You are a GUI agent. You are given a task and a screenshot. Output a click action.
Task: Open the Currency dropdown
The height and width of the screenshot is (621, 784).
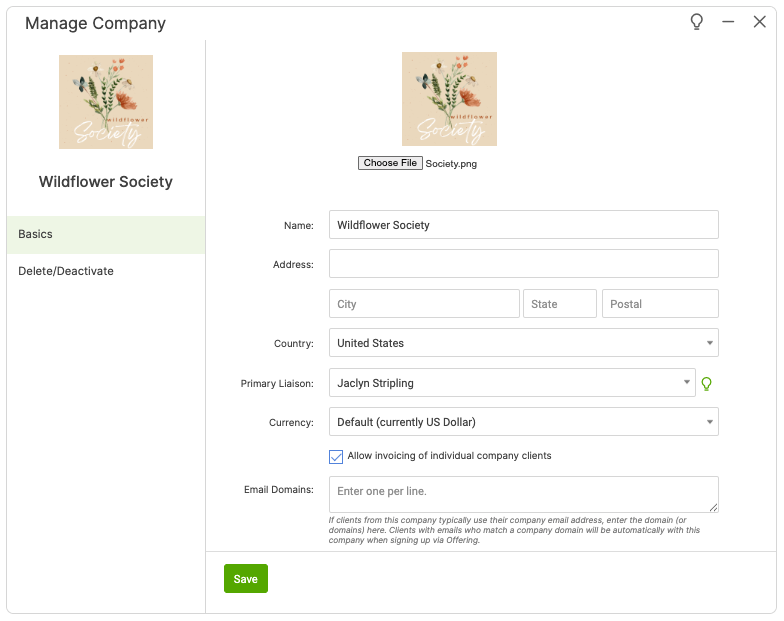(523, 422)
